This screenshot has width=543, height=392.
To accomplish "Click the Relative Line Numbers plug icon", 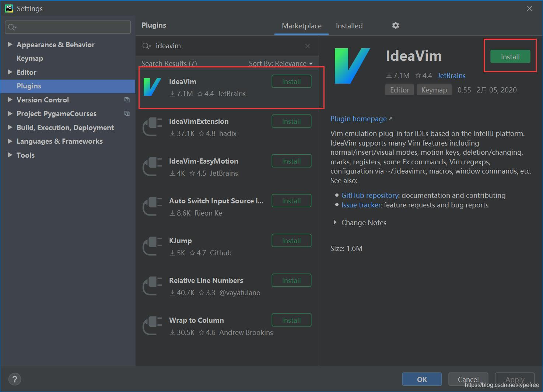I will click(x=152, y=286).
